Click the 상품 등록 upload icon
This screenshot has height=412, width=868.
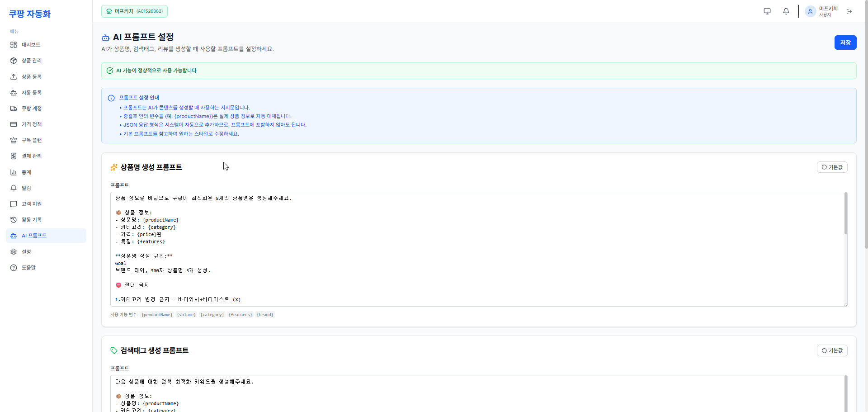14,77
